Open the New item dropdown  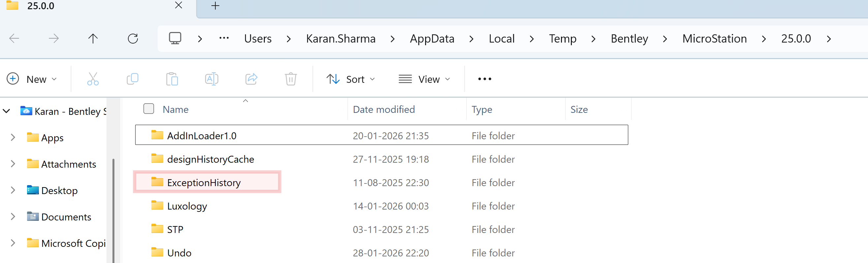tap(32, 79)
